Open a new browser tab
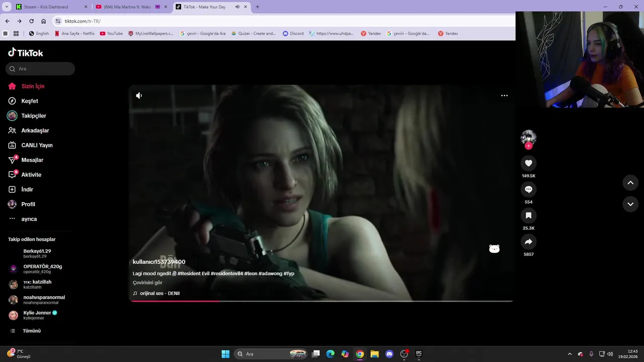This screenshot has height=362, width=644. pyautogui.click(x=258, y=7)
